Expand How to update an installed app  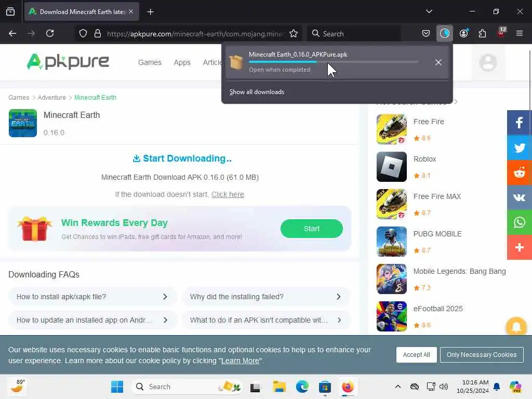(x=92, y=320)
